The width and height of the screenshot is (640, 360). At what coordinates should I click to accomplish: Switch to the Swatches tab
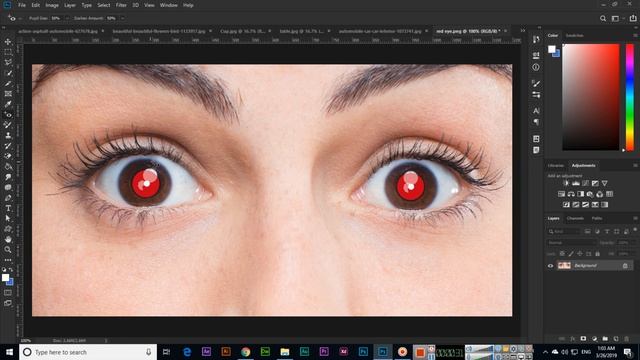(x=574, y=36)
